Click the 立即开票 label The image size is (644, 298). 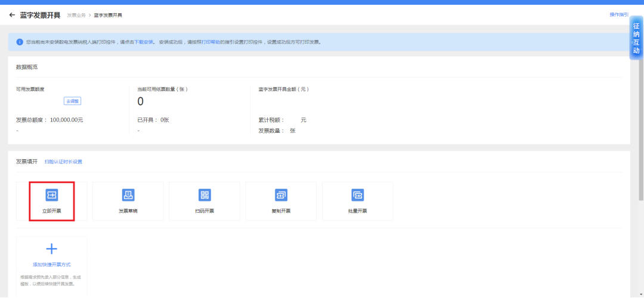(52, 211)
